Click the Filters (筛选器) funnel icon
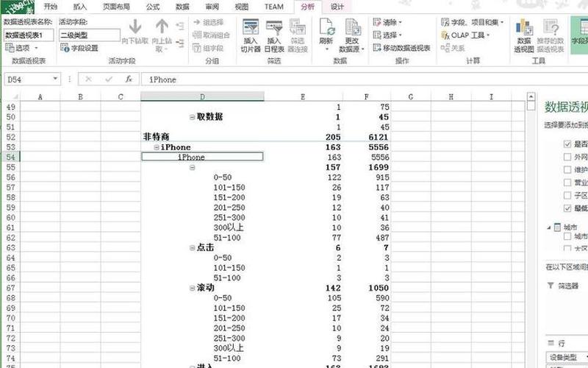Screen dimensions: 588x368 [551, 286]
